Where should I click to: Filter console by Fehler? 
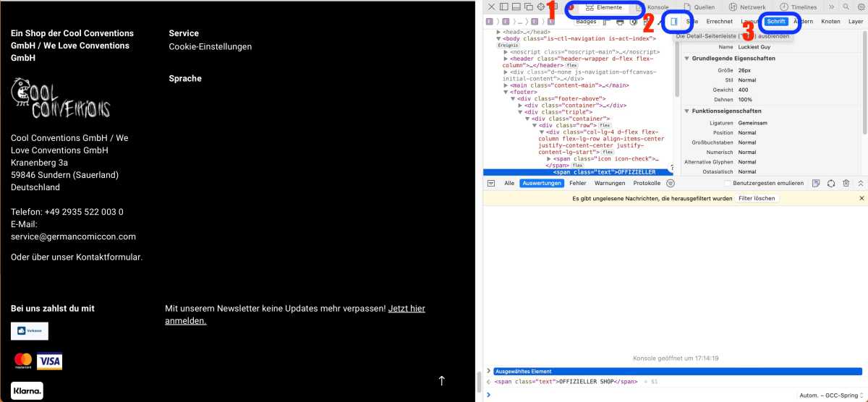click(x=577, y=183)
